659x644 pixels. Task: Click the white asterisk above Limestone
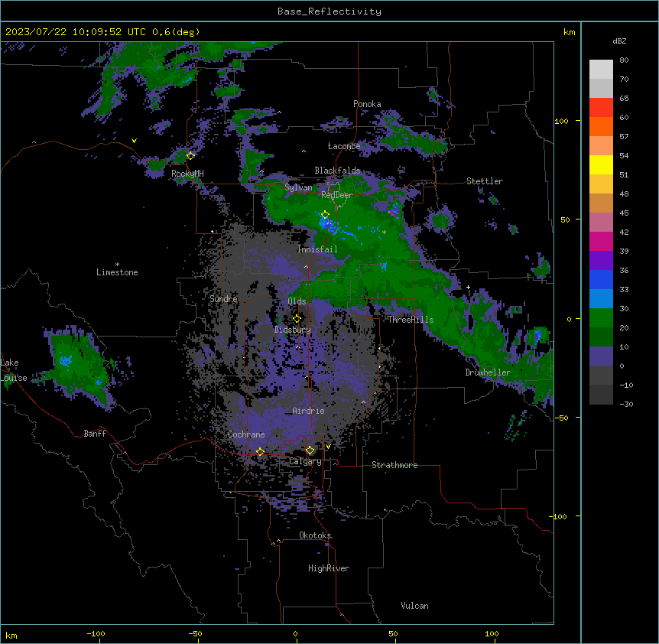click(117, 265)
